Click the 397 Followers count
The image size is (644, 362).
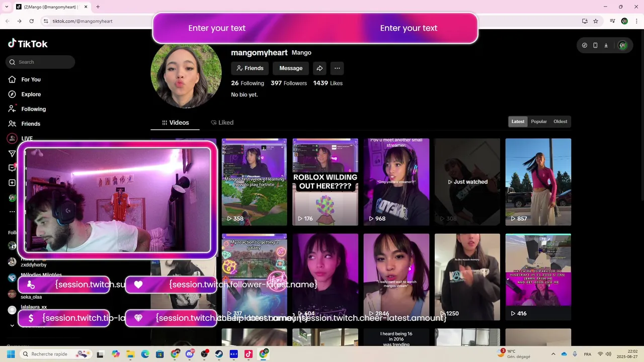[x=289, y=83]
